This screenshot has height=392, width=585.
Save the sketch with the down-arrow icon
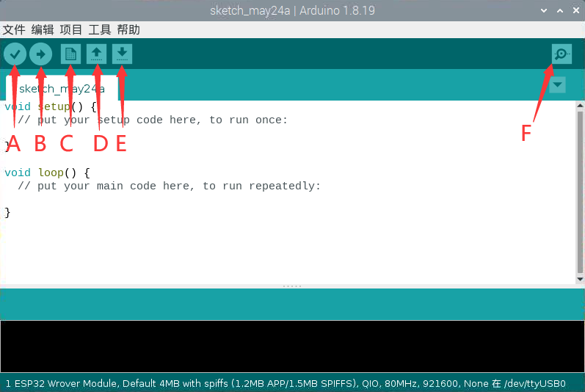[123, 54]
